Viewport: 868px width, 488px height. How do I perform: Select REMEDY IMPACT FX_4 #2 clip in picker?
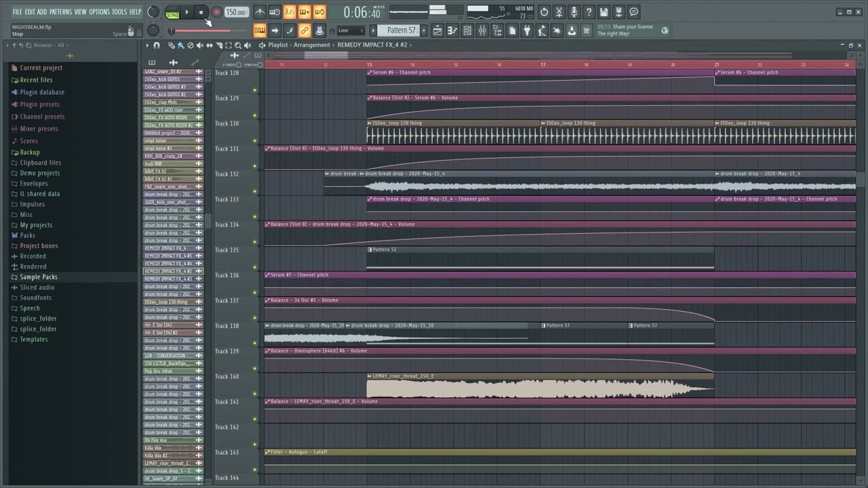[x=174, y=271]
